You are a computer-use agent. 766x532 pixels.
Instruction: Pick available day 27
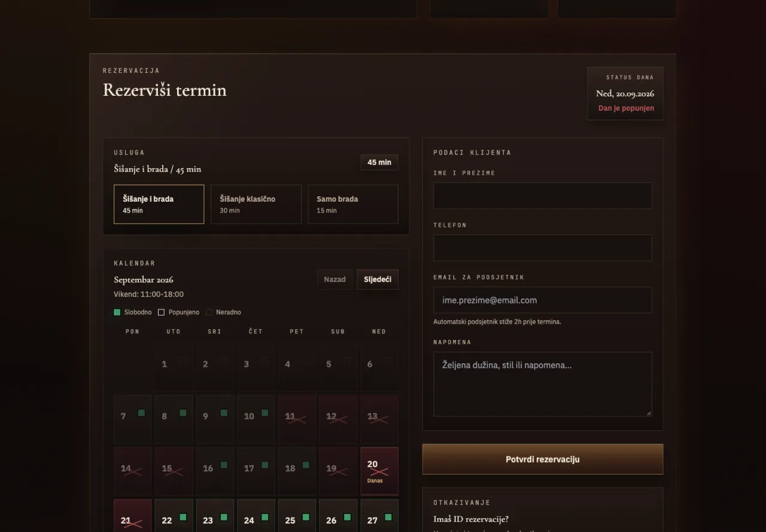pyautogui.click(x=379, y=516)
